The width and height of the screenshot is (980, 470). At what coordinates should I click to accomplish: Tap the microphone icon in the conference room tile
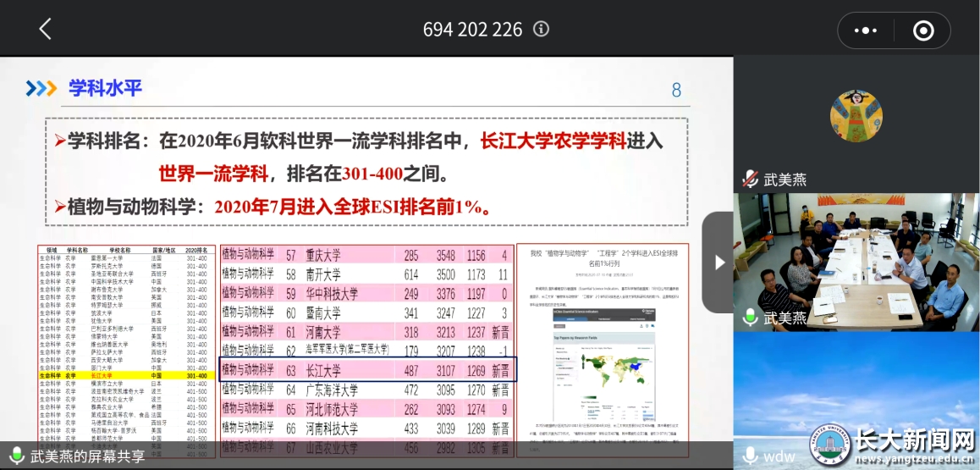tap(750, 318)
